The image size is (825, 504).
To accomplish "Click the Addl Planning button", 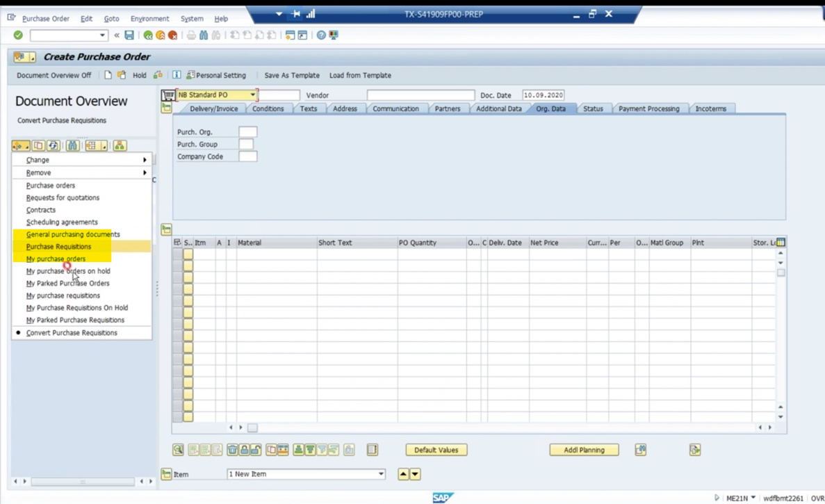I will coord(584,450).
